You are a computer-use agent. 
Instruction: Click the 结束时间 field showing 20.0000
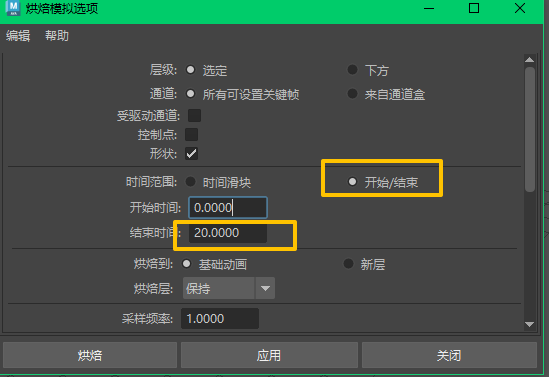(228, 233)
